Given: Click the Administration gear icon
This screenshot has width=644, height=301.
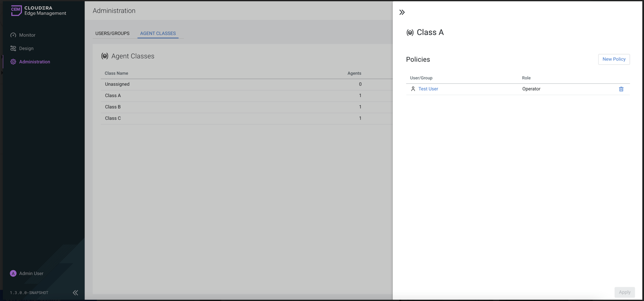Looking at the screenshot, I should click(13, 62).
